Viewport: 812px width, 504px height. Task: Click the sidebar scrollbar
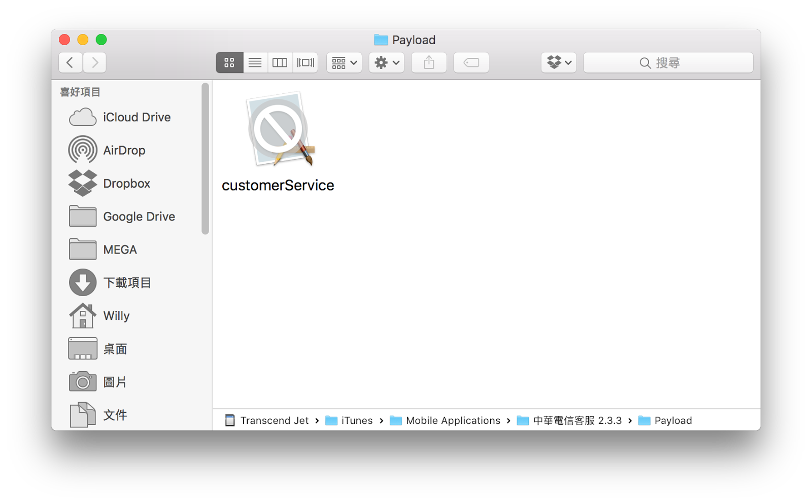[205, 159]
